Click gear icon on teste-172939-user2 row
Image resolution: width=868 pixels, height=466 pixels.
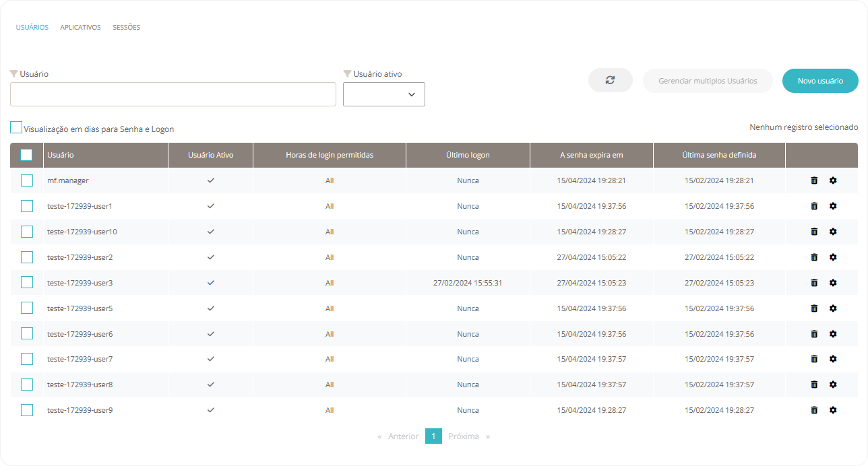point(833,257)
